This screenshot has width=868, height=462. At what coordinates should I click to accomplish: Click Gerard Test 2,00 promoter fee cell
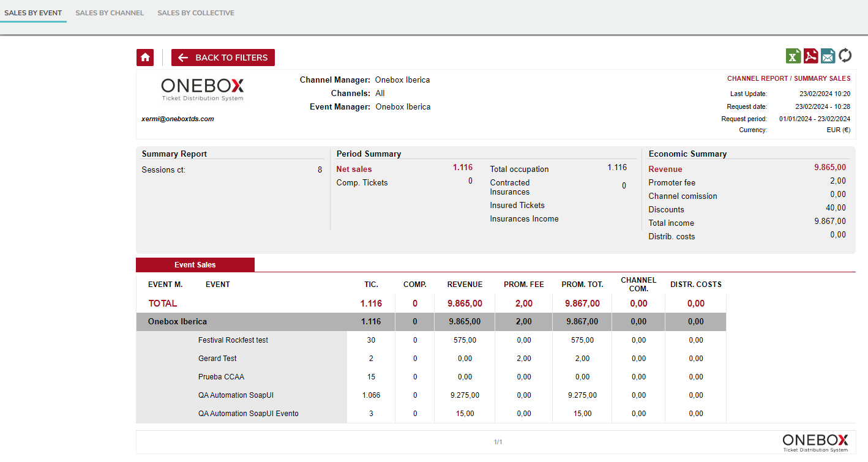[x=524, y=359]
